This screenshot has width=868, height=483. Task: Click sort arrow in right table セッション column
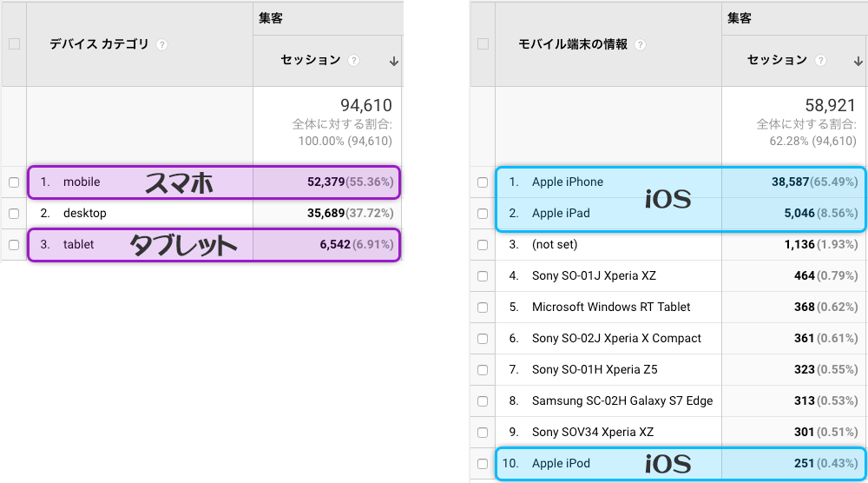[858, 61]
